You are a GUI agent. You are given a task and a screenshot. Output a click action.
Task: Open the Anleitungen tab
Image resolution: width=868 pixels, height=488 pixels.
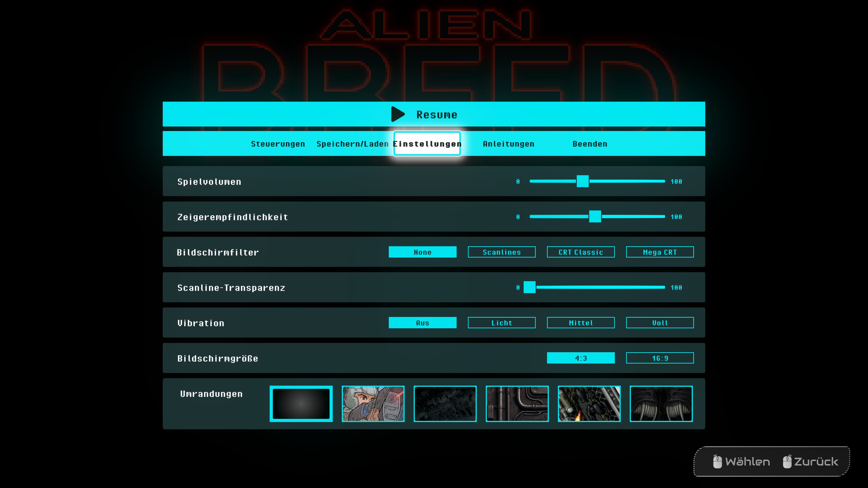[508, 144]
